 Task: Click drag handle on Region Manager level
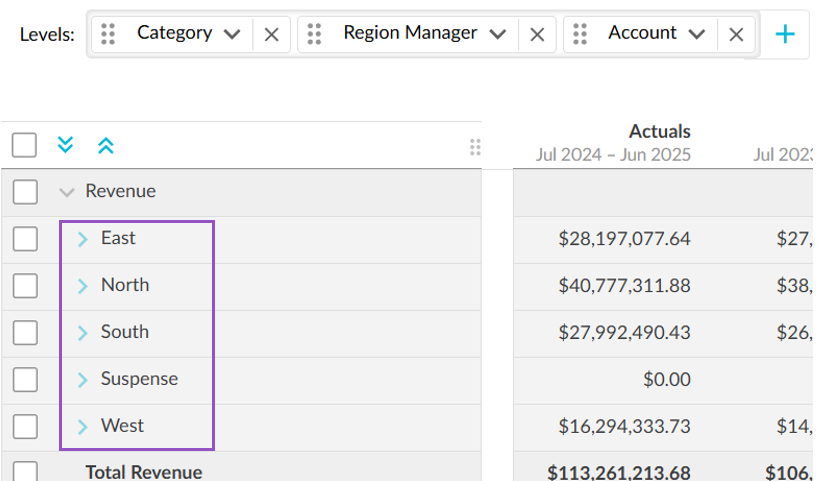315,34
